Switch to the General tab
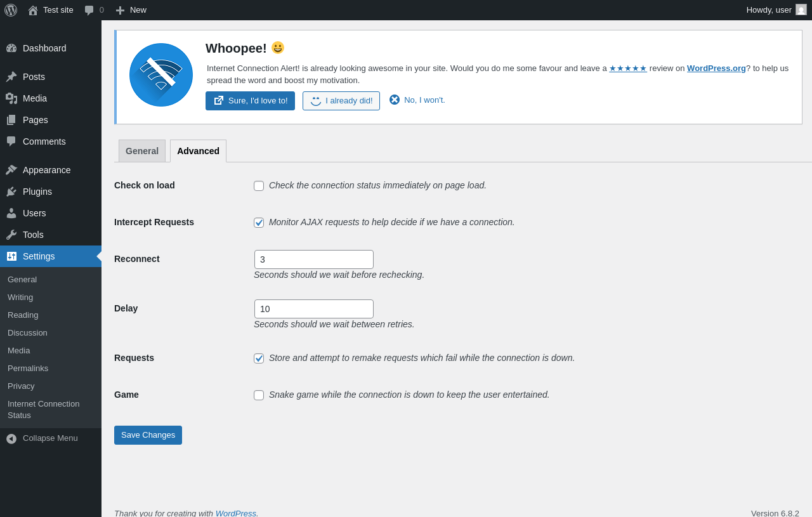The image size is (812, 517). [142, 151]
